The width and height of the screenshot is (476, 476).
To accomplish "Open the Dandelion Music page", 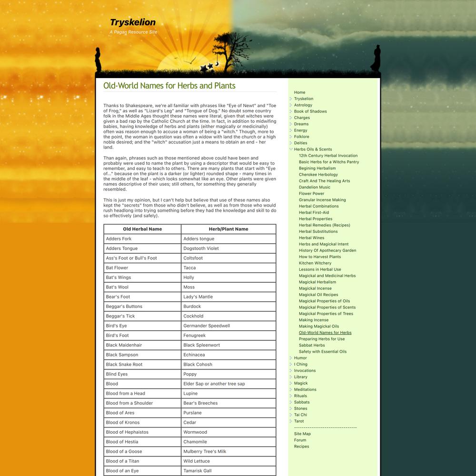I will tap(315, 187).
